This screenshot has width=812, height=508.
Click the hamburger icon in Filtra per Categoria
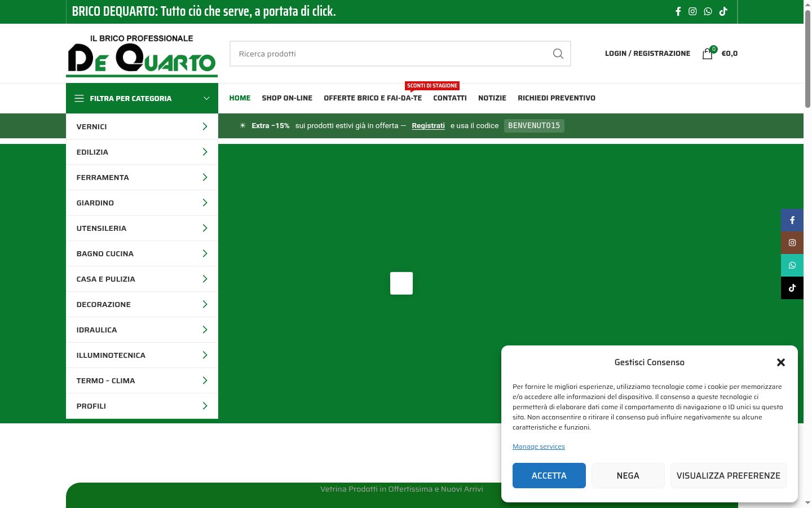click(79, 98)
